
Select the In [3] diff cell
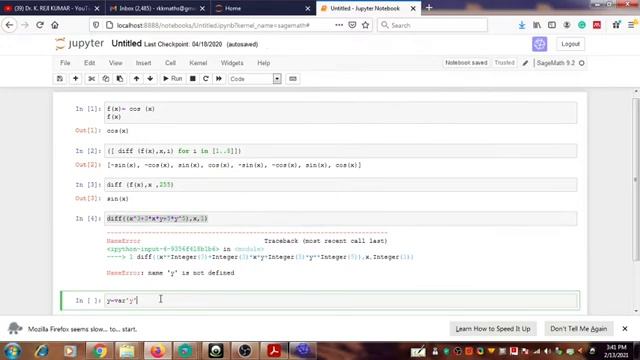click(x=341, y=185)
